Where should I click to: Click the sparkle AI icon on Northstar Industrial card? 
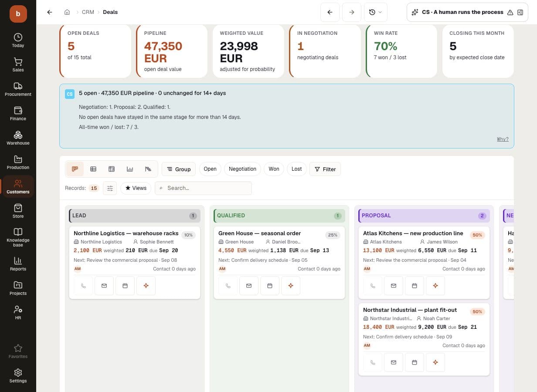tap(435, 362)
